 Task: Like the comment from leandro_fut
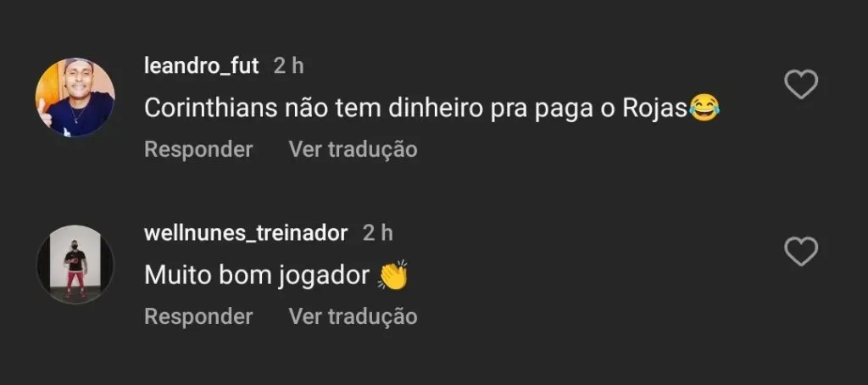[801, 86]
